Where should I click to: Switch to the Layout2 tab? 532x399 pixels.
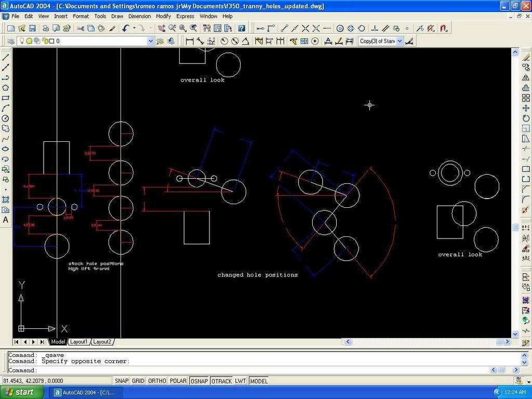coord(102,342)
